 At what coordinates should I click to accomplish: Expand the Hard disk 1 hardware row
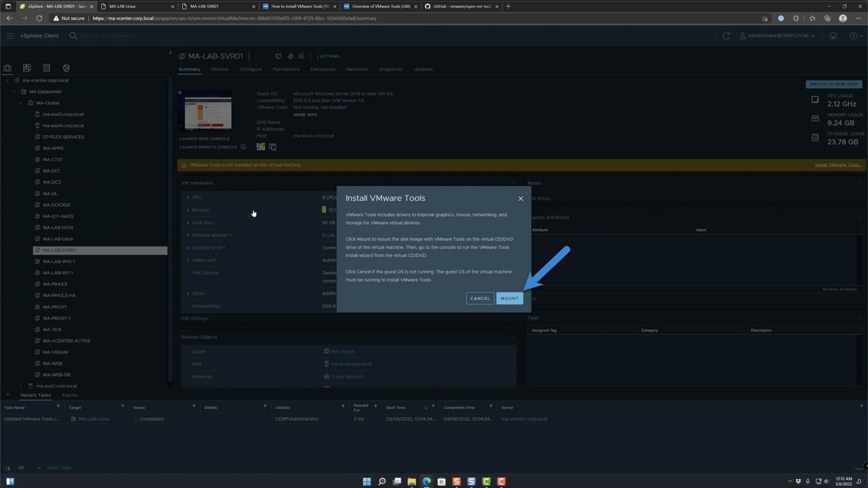pyautogui.click(x=188, y=223)
